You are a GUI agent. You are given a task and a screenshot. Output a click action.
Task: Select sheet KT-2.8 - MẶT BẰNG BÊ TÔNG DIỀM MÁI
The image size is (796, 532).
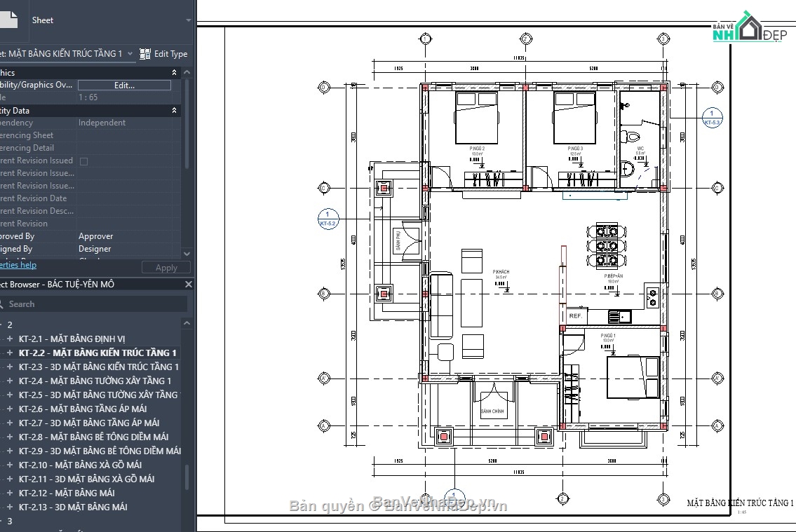coord(94,437)
